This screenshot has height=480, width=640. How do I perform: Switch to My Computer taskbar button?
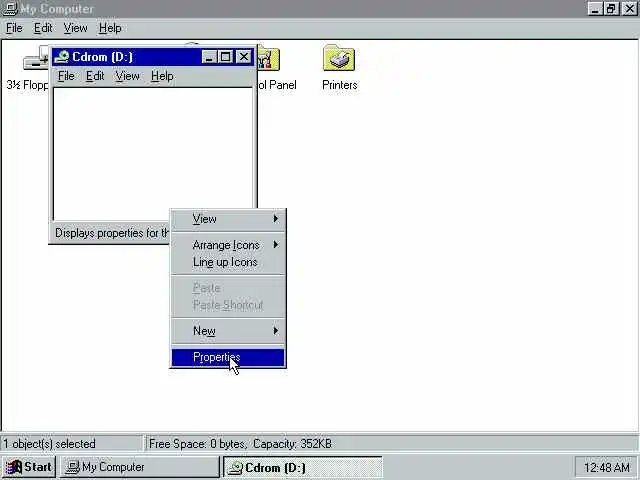pyautogui.click(x=140, y=467)
